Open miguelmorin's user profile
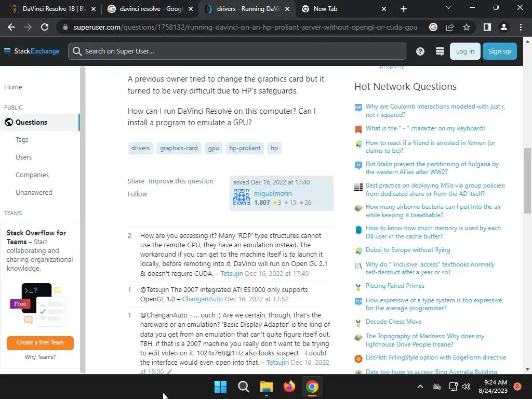Viewport: 532px width, 399px height. (273, 193)
